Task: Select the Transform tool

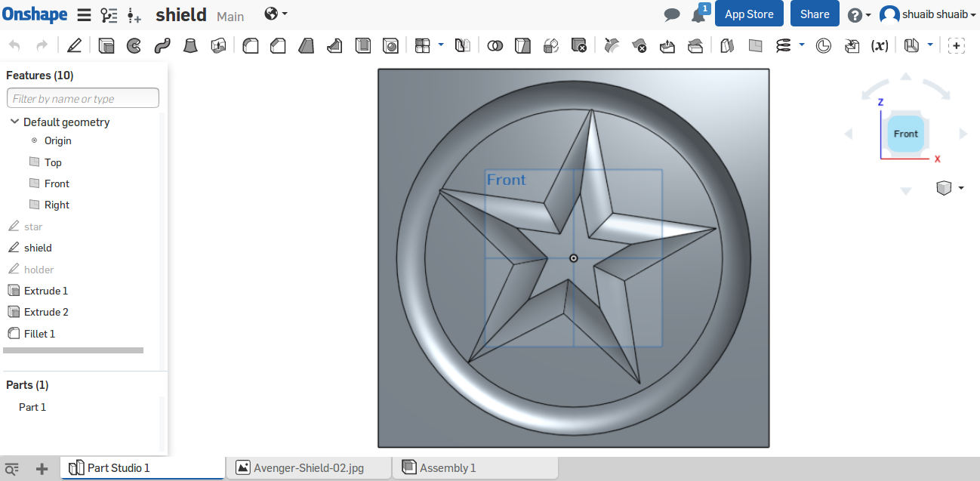Action: pos(551,46)
